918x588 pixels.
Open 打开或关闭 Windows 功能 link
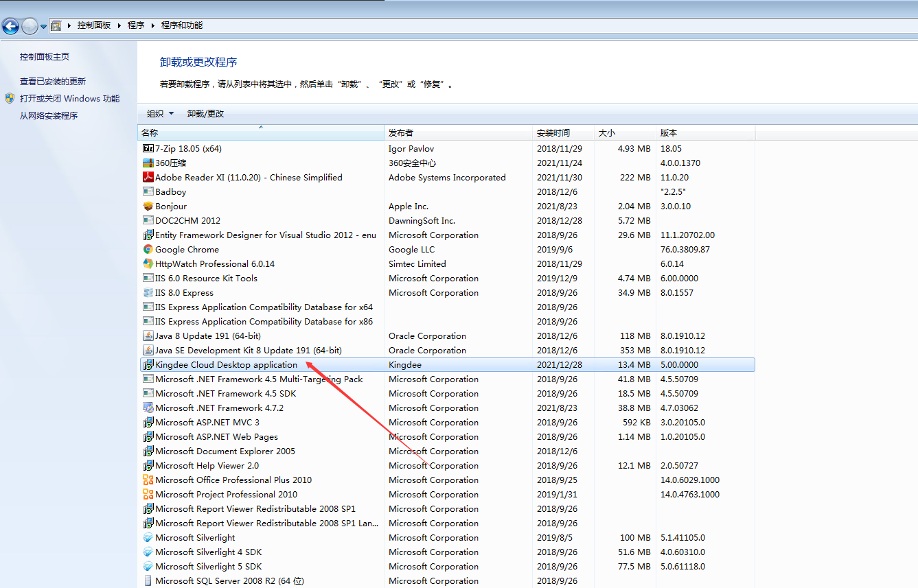(x=69, y=98)
